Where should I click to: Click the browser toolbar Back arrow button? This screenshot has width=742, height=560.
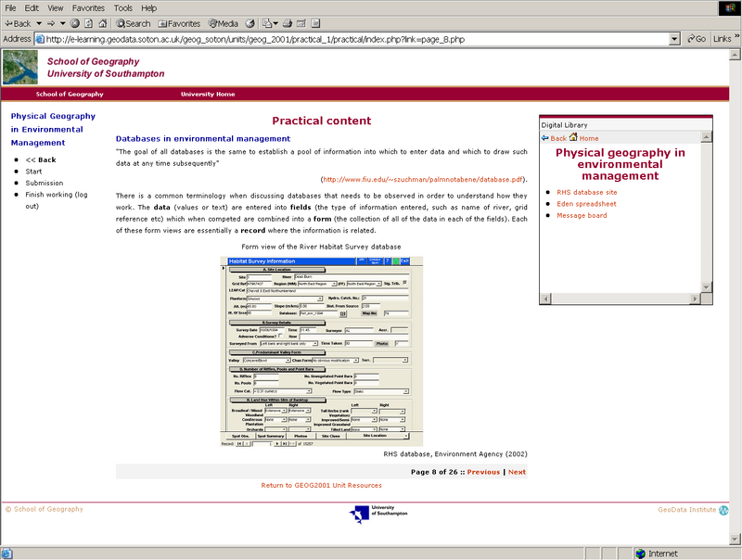click(x=18, y=24)
